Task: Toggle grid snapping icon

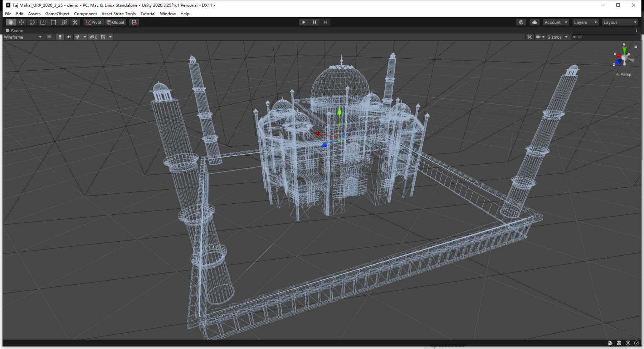Action: [134, 22]
